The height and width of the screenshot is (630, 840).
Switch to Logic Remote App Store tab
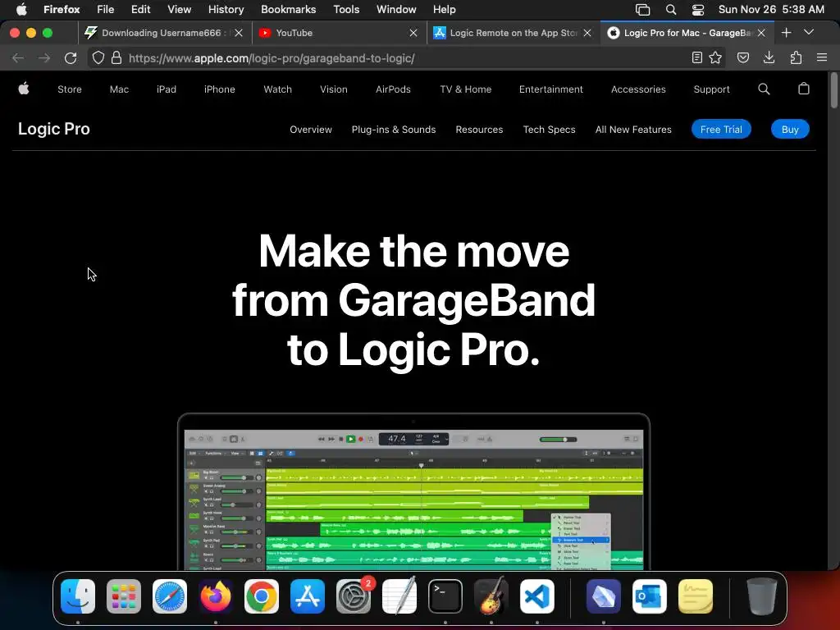point(514,33)
